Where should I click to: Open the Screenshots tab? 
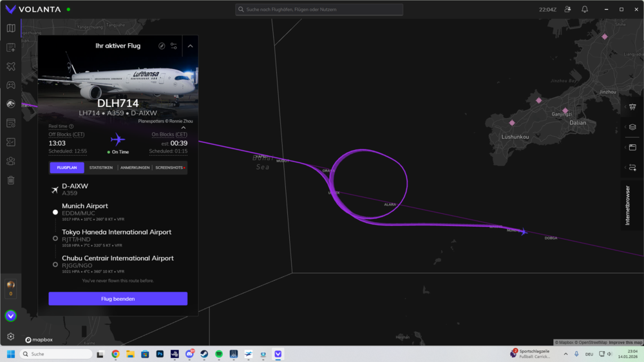coord(170,167)
